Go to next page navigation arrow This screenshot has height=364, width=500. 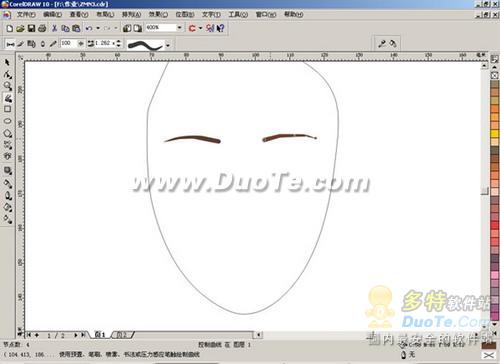click(x=76, y=335)
